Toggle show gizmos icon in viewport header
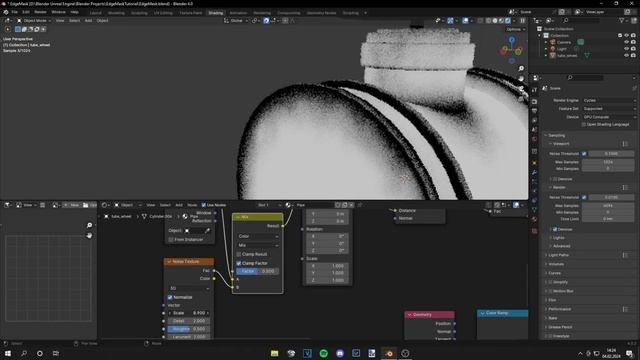The width and height of the screenshot is (640, 360). tap(450, 20)
